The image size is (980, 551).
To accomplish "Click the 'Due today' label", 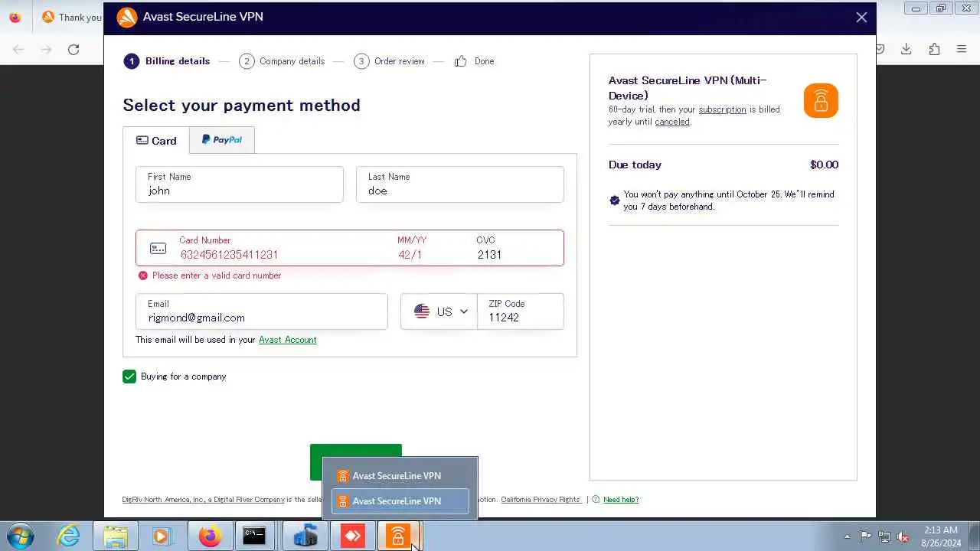I will pos(635,165).
